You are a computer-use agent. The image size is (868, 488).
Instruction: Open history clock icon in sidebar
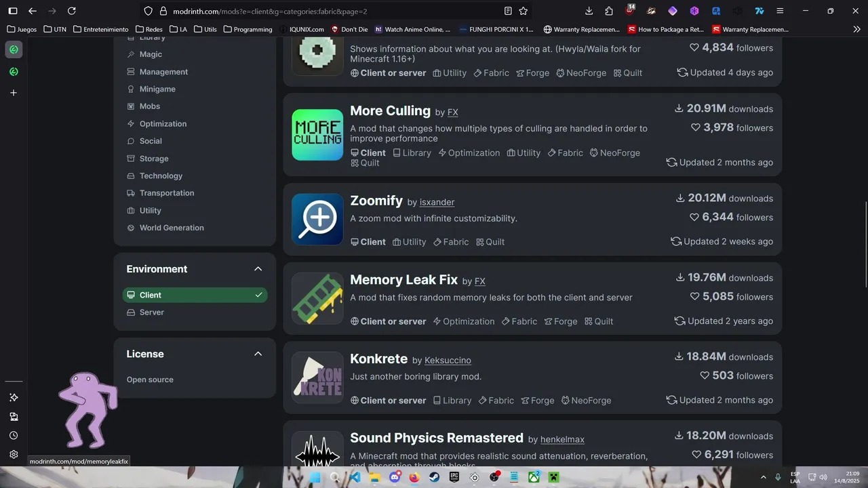(x=14, y=435)
